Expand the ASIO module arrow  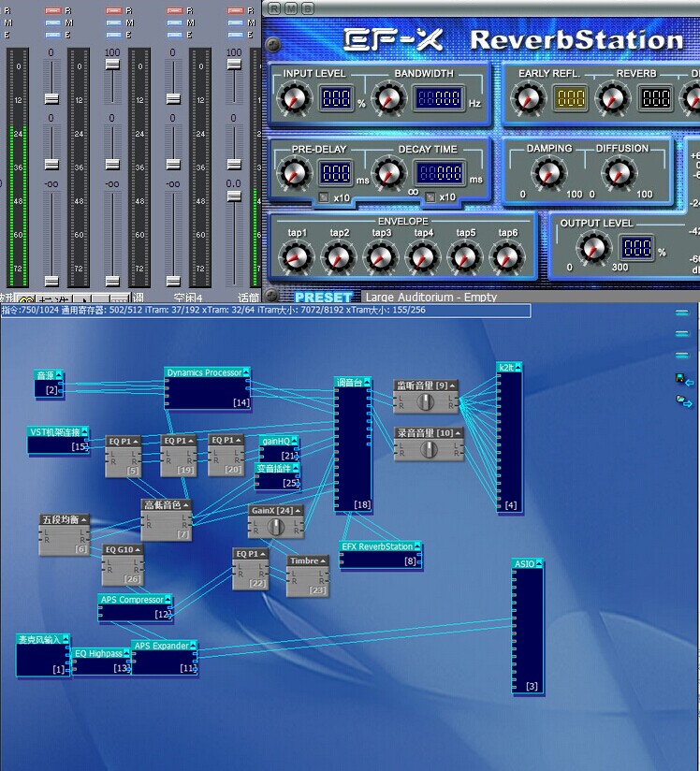click(539, 564)
